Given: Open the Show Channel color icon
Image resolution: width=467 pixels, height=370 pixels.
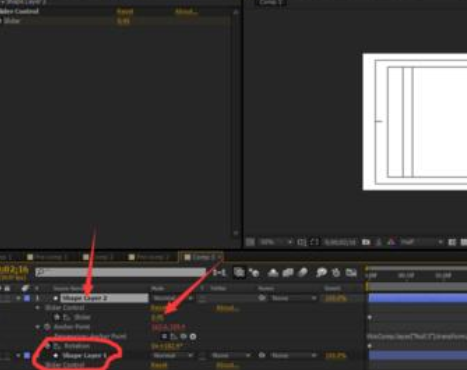Looking at the screenshot, I should (391, 242).
